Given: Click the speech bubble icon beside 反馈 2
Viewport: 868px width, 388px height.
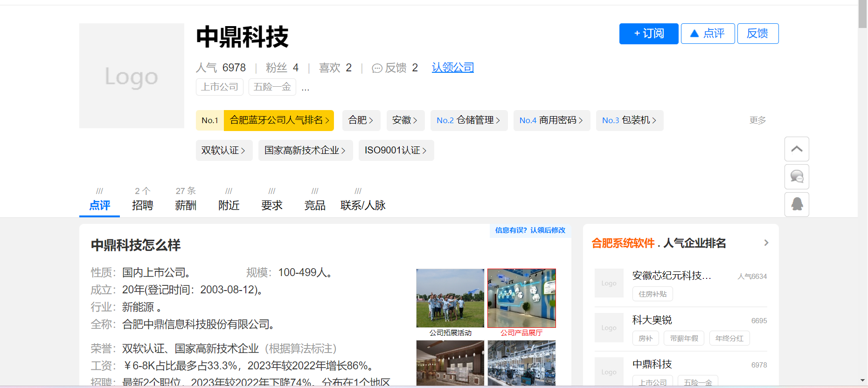Looking at the screenshot, I should 377,69.
